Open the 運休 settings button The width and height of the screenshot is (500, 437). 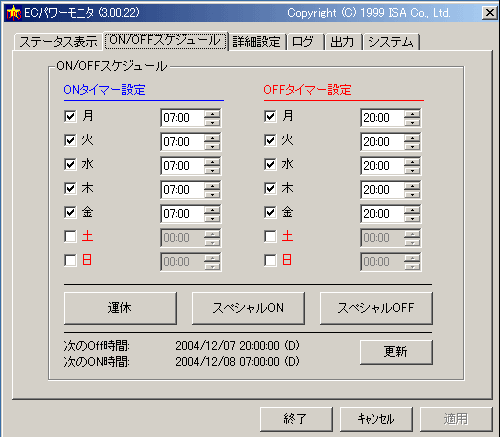(120, 308)
